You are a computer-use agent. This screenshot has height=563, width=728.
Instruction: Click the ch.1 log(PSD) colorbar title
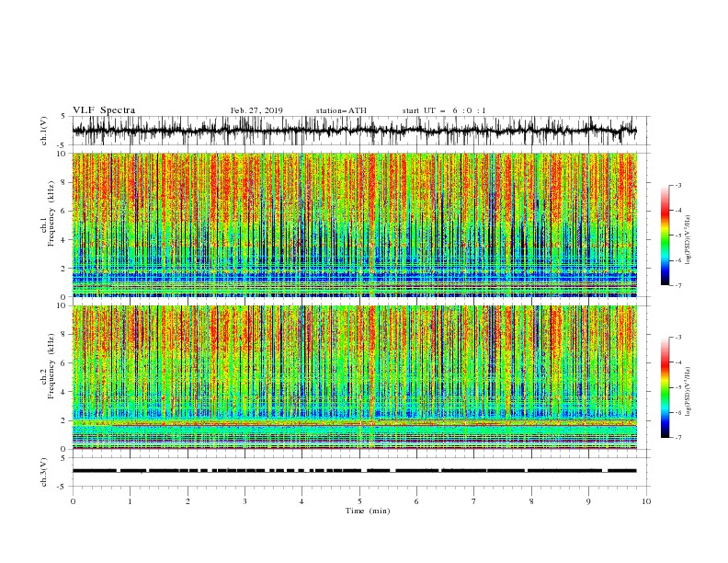[688, 240]
